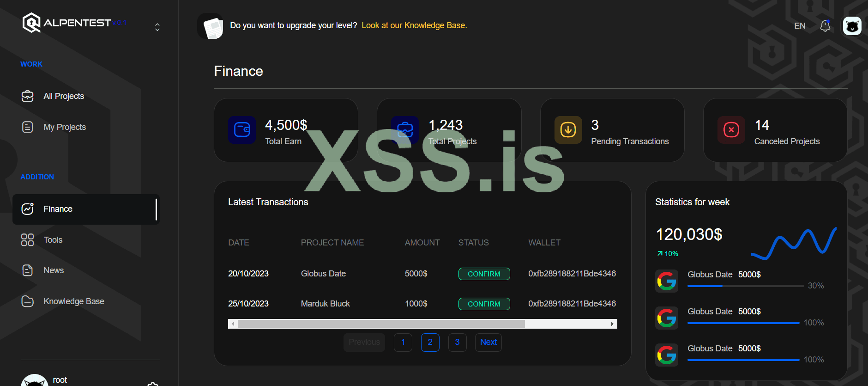
Task: Click the STATUS column header
Action: tap(474, 243)
